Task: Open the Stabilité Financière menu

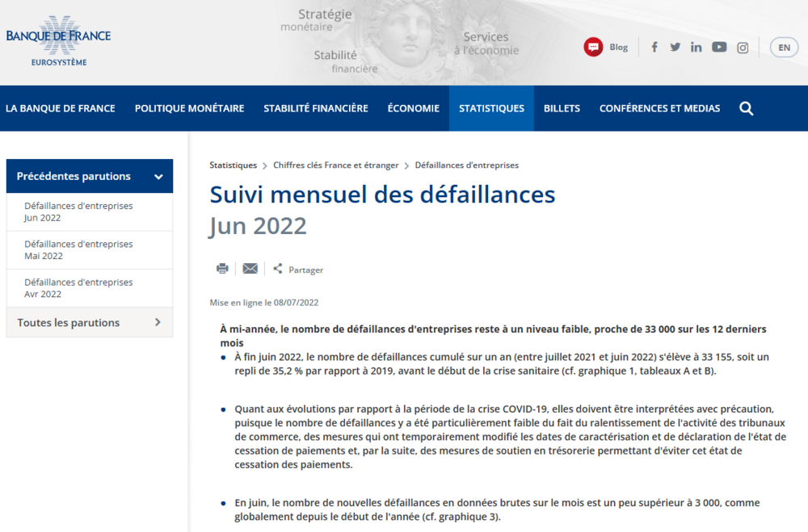Action: point(315,108)
